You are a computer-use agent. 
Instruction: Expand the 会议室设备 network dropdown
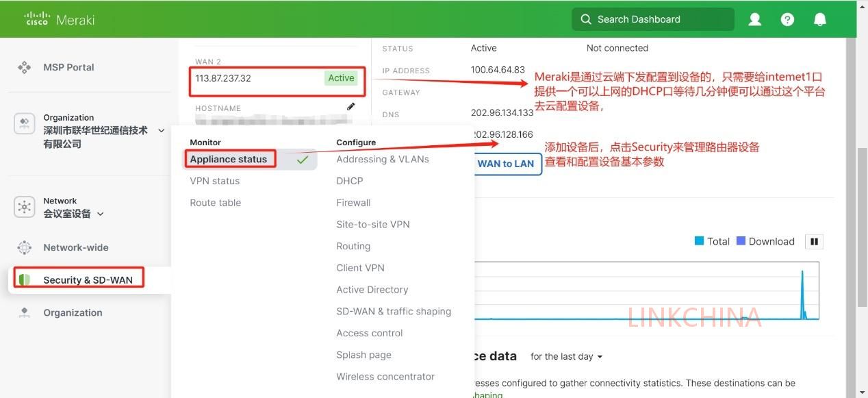point(101,214)
